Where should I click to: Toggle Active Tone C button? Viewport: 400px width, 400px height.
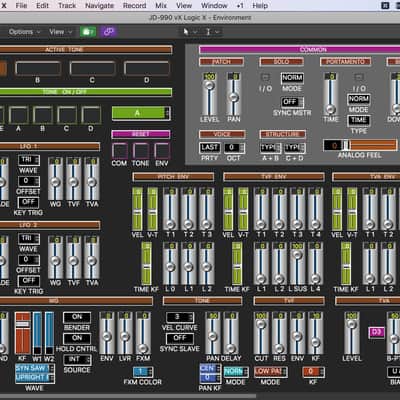pos(92,68)
